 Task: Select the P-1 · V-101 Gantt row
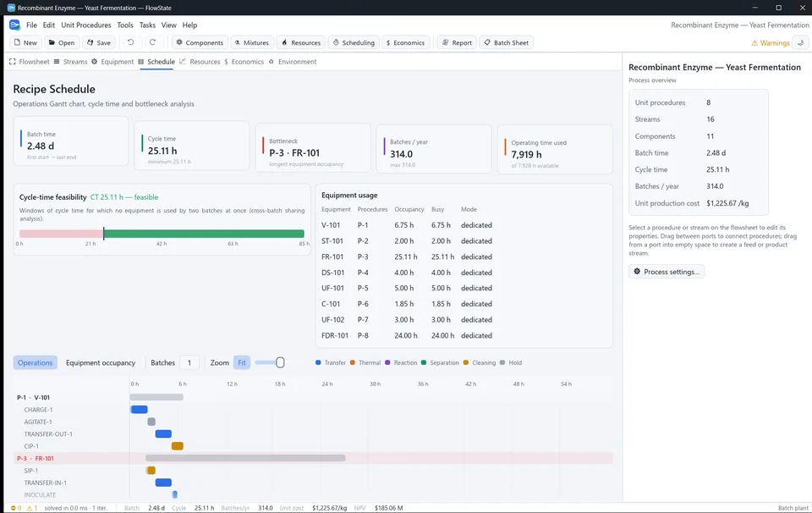coord(313,397)
